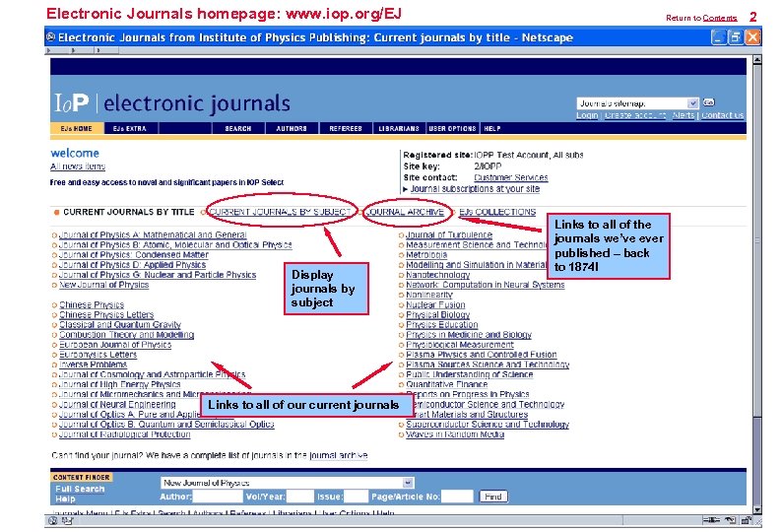Open the EJs HOME tab
The width and height of the screenshot is (782, 532).
77,128
